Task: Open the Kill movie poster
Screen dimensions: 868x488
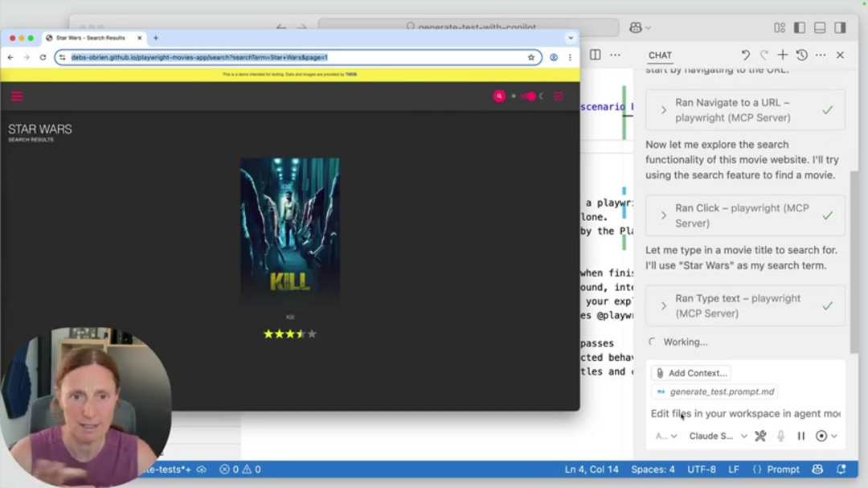Action: point(289,229)
